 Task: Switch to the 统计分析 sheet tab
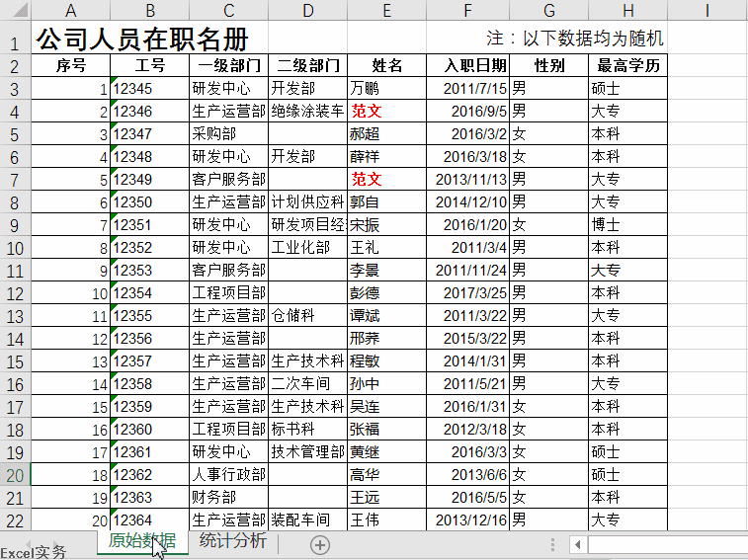pyautogui.click(x=233, y=541)
